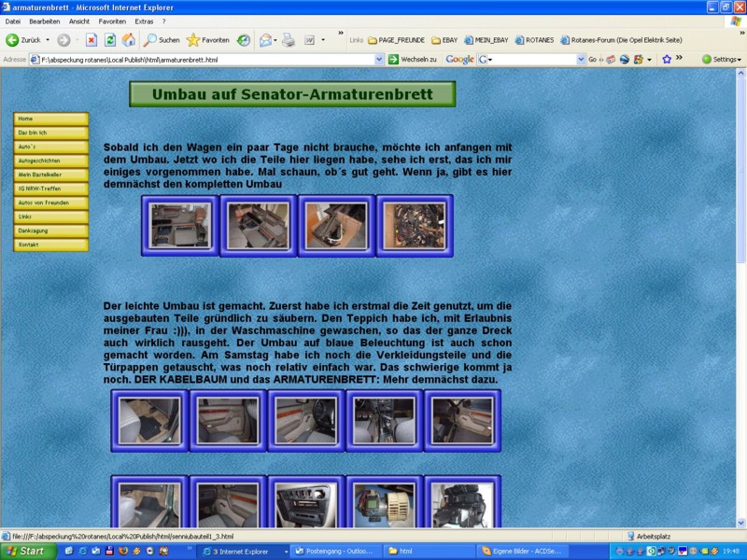
Task: Expand the Google toolbar Settings menu
Action: (724, 59)
